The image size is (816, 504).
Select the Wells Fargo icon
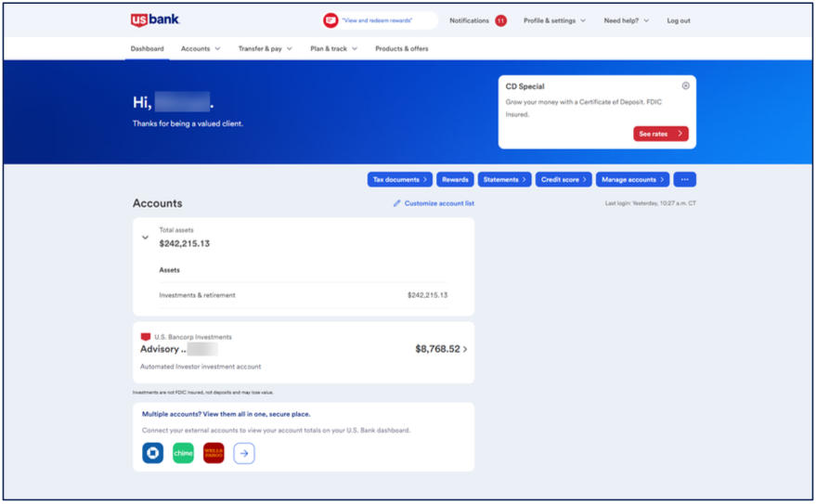click(214, 453)
